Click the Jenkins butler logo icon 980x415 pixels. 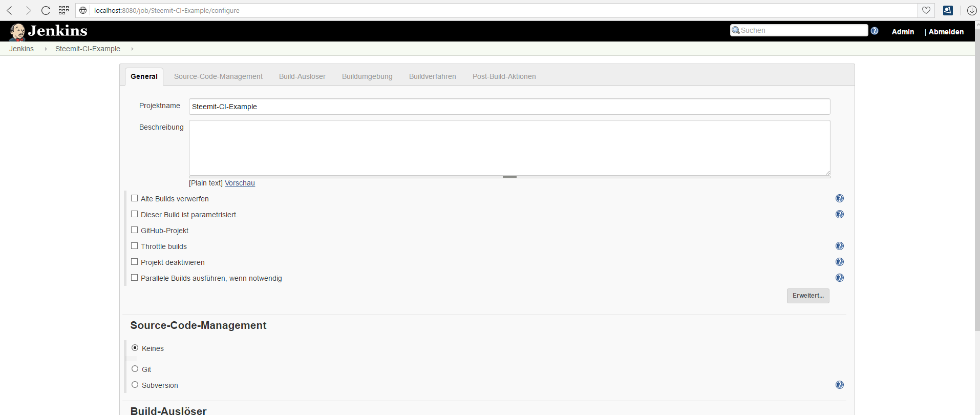(x=17, y=32)
